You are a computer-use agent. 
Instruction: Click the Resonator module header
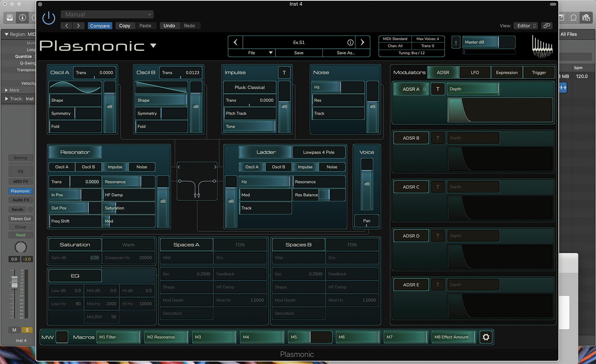pyautogui.click(x=75, y=152)
